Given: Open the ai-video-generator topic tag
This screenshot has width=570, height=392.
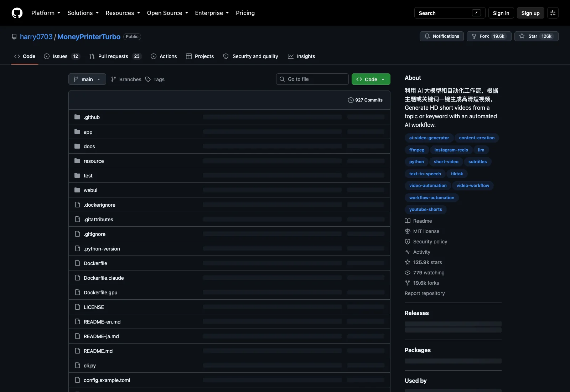Looking at the screenshot, I should tap(429, 138).
